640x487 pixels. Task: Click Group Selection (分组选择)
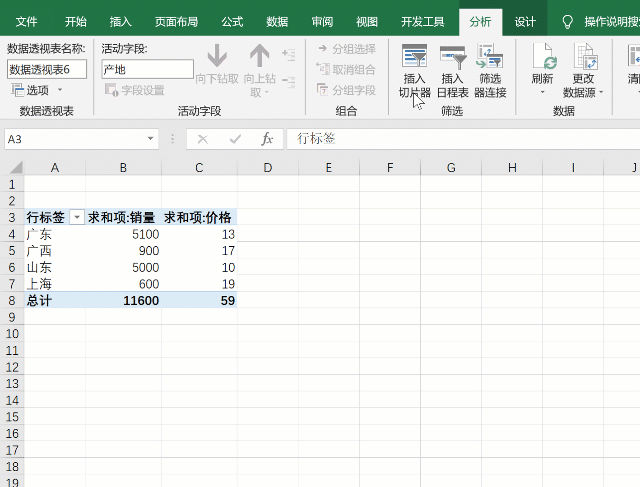click(x=347, y=49)
